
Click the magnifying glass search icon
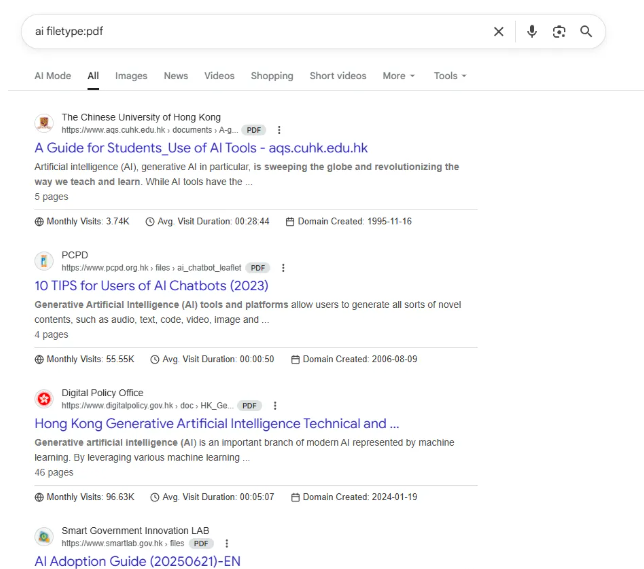[586, 31]
